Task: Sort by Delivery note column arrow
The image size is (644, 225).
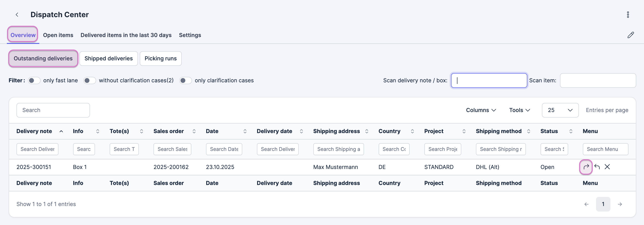Action: (x=61, y=131)
